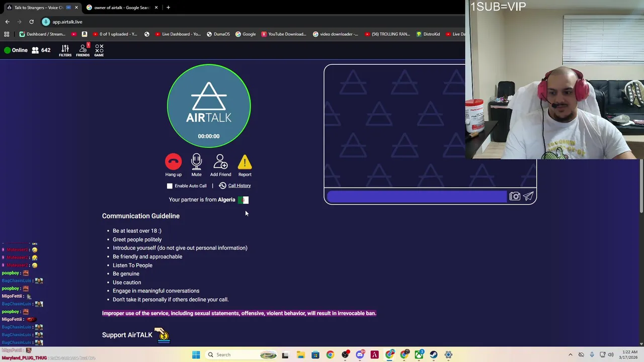The height and width of the screenshot is (362, 644).
Task: Click the red Hang up call button
Action: (x=173, y=162)
